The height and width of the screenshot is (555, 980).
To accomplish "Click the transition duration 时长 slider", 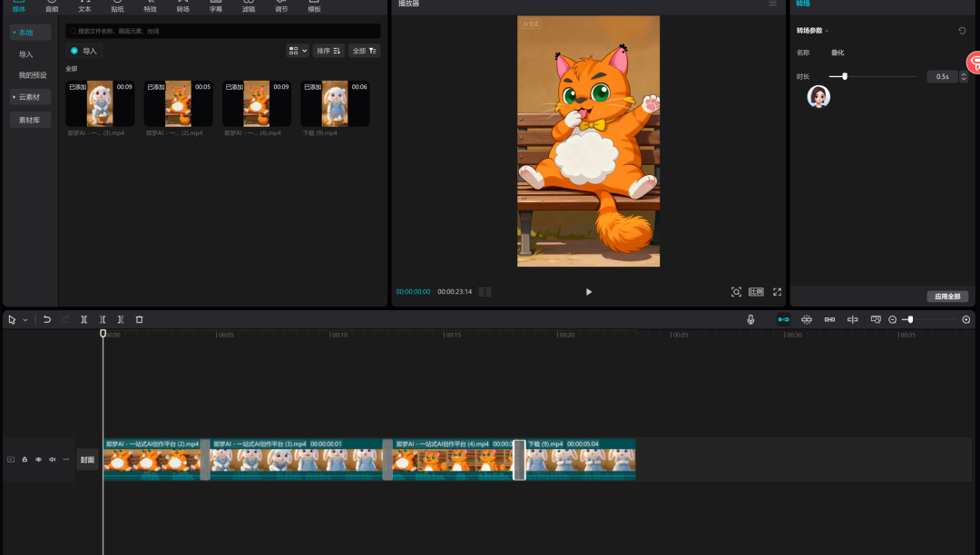I will pos(845,76).
